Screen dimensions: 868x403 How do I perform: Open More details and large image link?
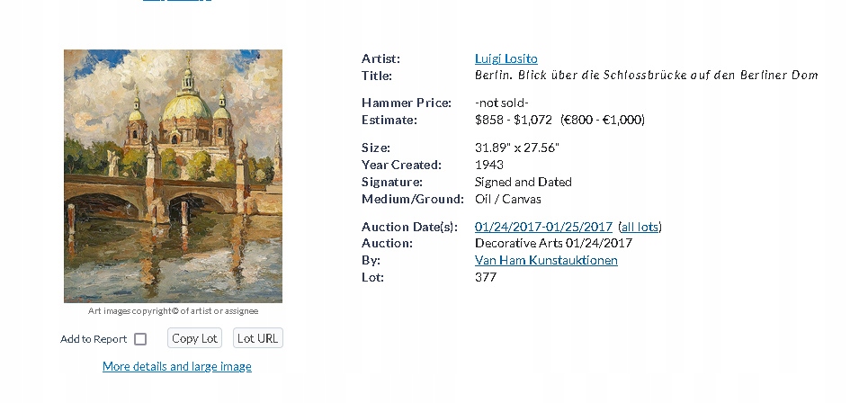coord(177,366)
